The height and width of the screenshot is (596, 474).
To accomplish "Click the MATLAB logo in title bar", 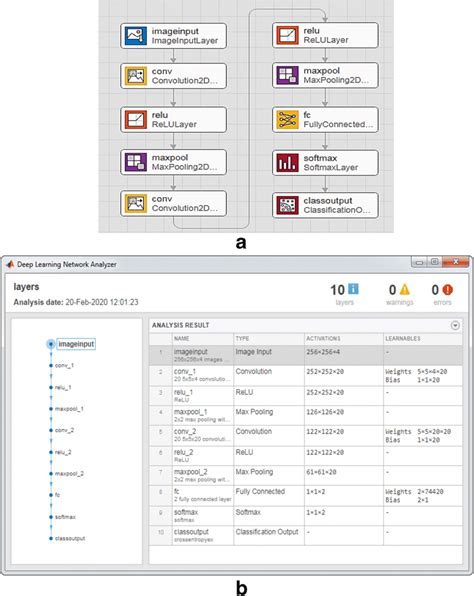I will 10,264.
